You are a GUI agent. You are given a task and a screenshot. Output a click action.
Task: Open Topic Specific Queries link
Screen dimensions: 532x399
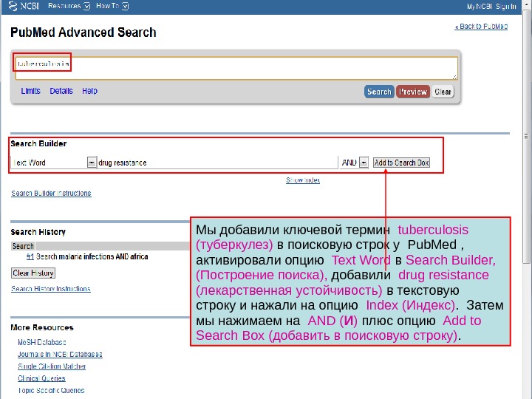51,390
